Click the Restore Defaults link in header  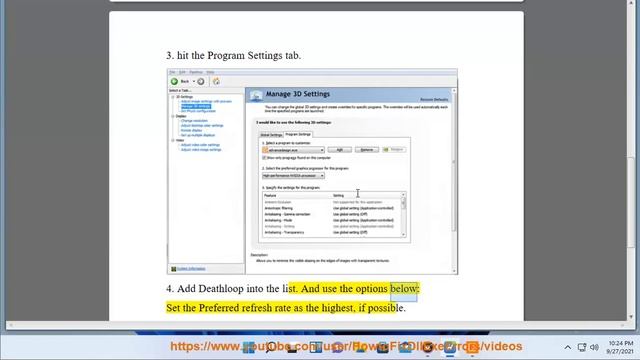click(x=434, y=100)
